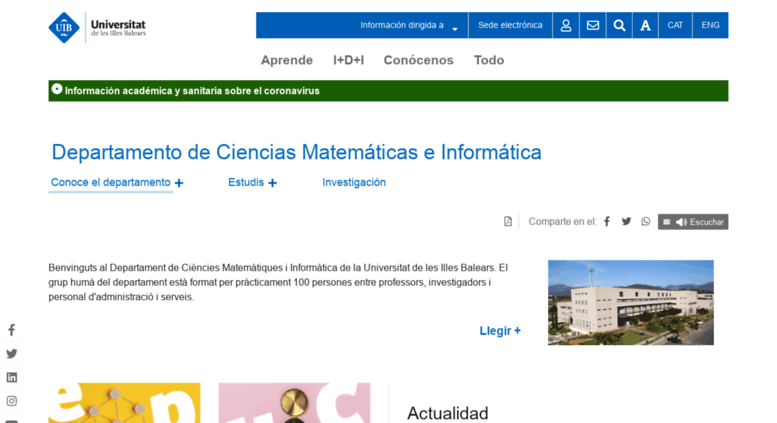Open the Todo menu
Viewport: 777px width, 423px height.
click(x=489, y=60)
